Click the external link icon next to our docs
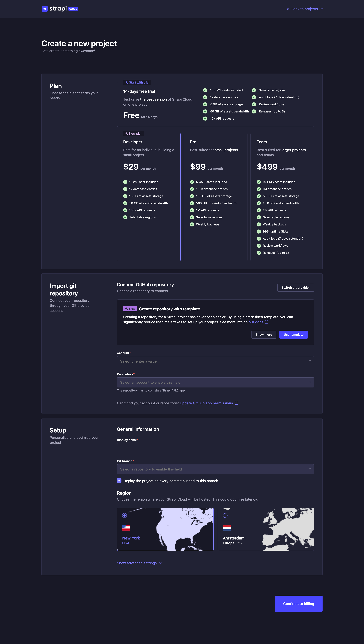The width and height of the screenshot is (364, 644). [267, 322]
